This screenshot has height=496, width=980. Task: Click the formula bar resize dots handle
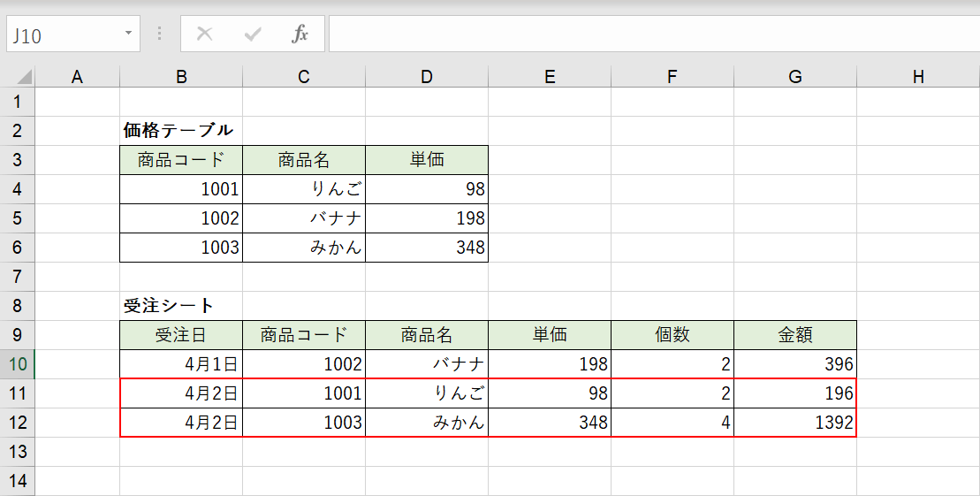[x=160, y=34]
